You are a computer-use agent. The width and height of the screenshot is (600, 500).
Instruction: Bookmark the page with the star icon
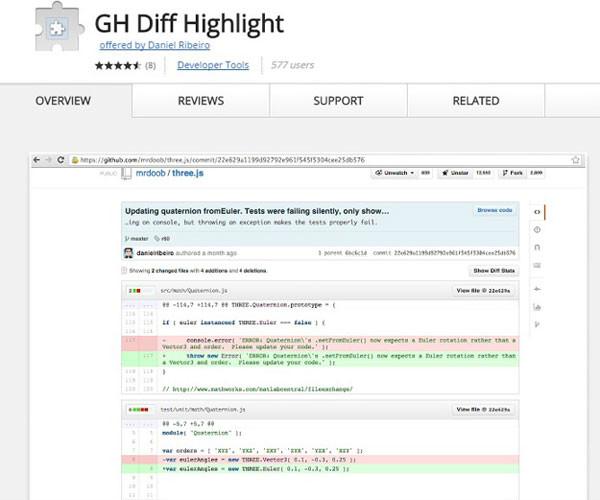tap(576, 160)
